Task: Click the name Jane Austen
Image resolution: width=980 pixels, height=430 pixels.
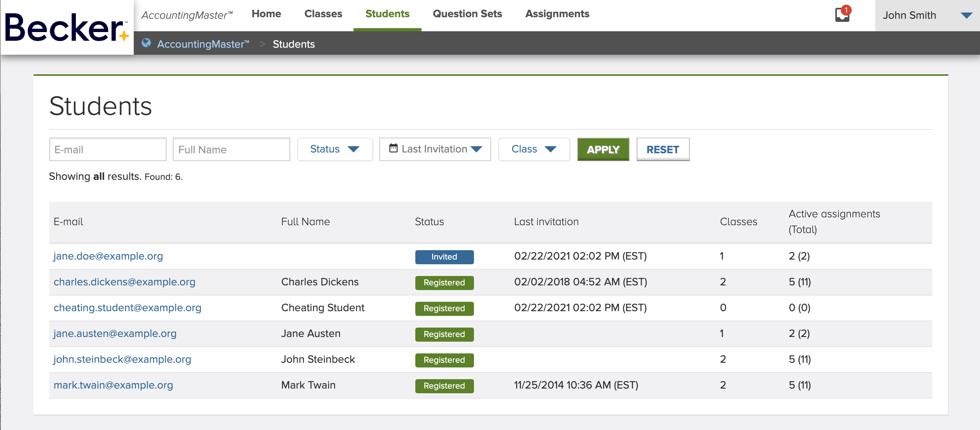Action: tap(311, 333)
